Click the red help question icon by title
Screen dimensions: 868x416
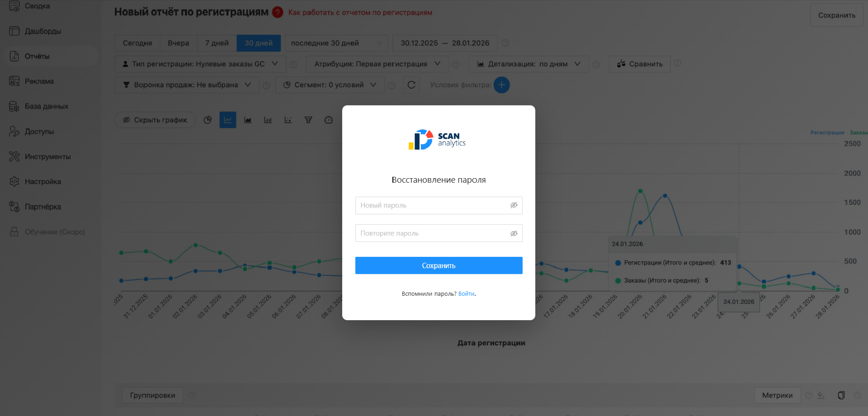[x=278, y=12]
